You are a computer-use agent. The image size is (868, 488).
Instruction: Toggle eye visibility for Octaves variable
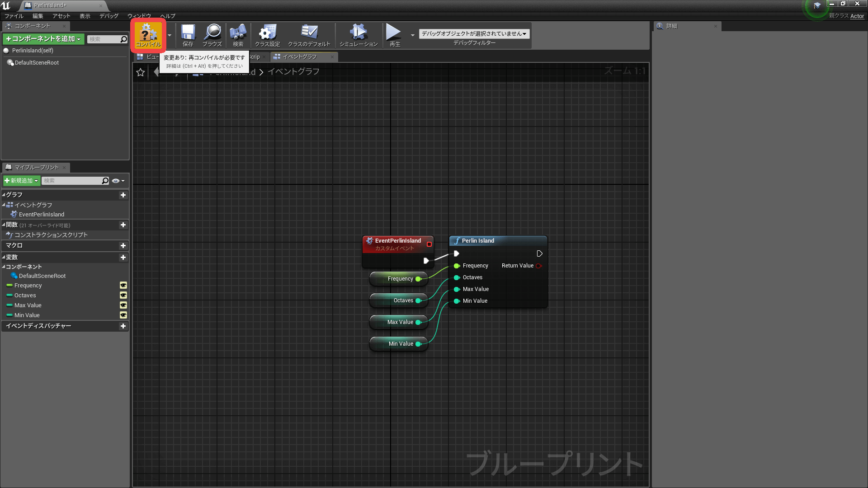(x=123, y=295)
